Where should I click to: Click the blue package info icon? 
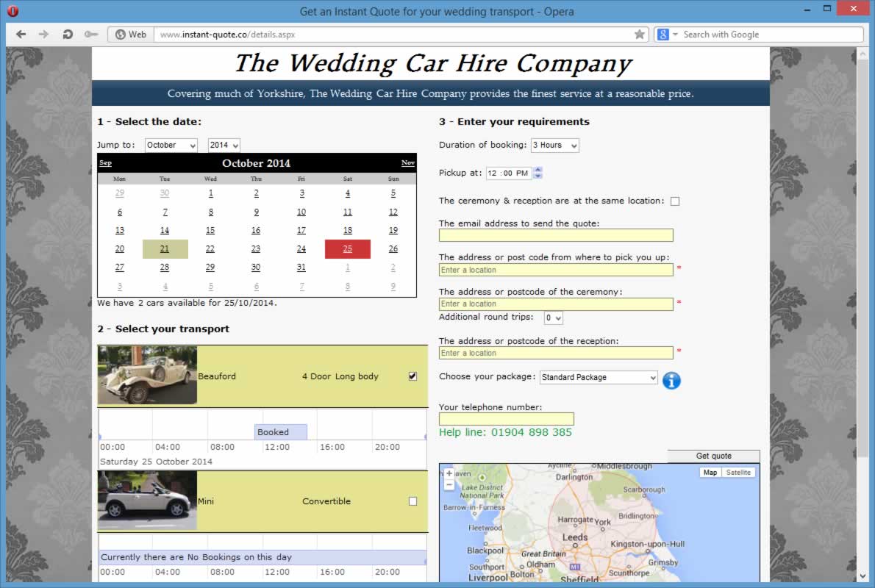coord(671,381)
